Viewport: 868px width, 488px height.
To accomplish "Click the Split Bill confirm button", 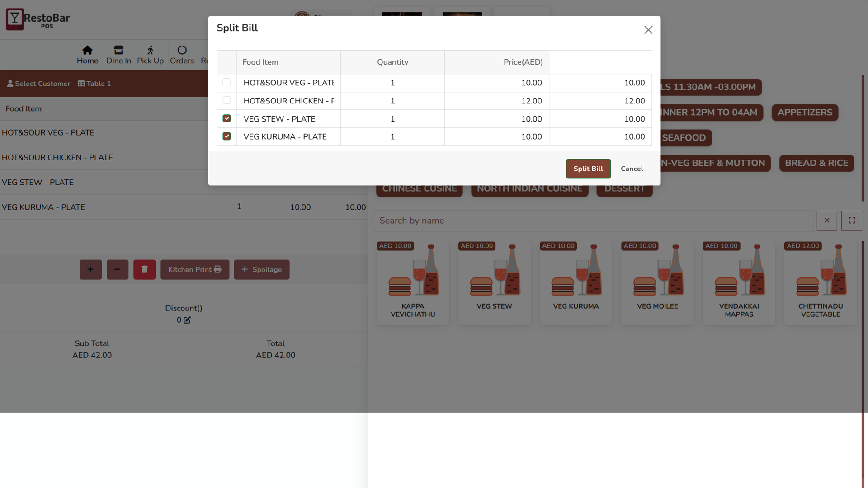I will coord(588,169).
